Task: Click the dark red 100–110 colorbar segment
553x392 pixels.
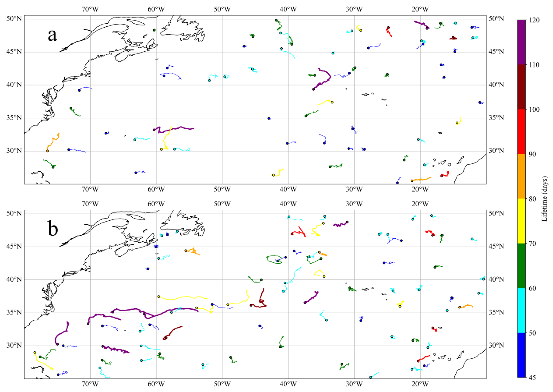Action: click(x=521, y=87)
